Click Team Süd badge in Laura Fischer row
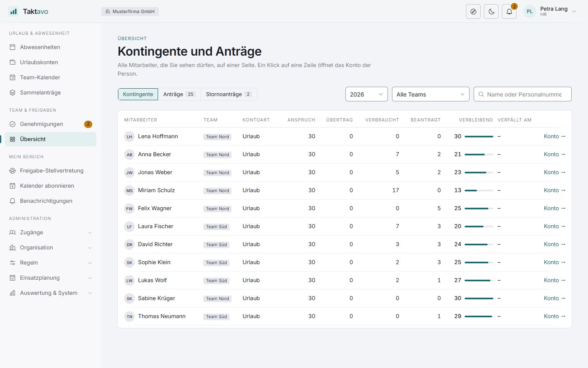The width and height of the screenshot is (588, 368). [216, 227]
